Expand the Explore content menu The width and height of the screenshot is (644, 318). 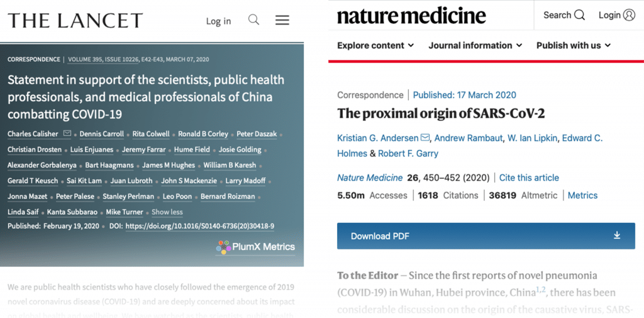pyautogui.click(x=375, y=45)
